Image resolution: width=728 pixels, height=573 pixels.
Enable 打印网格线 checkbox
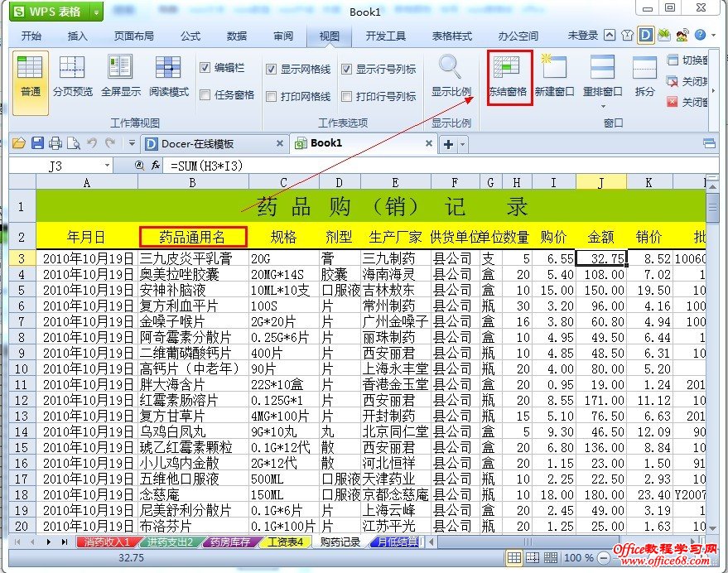[271, 97]
